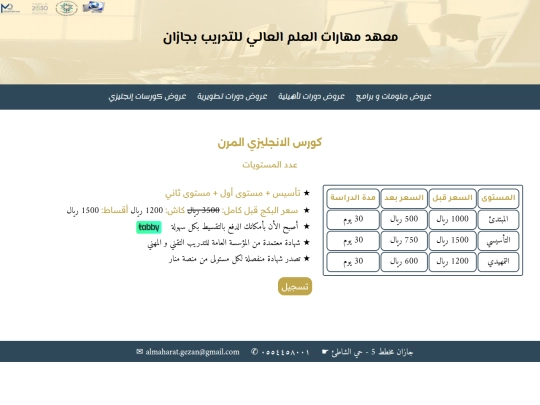Click the Vision 2030 logo at top
540x405 pixels.
40,8
